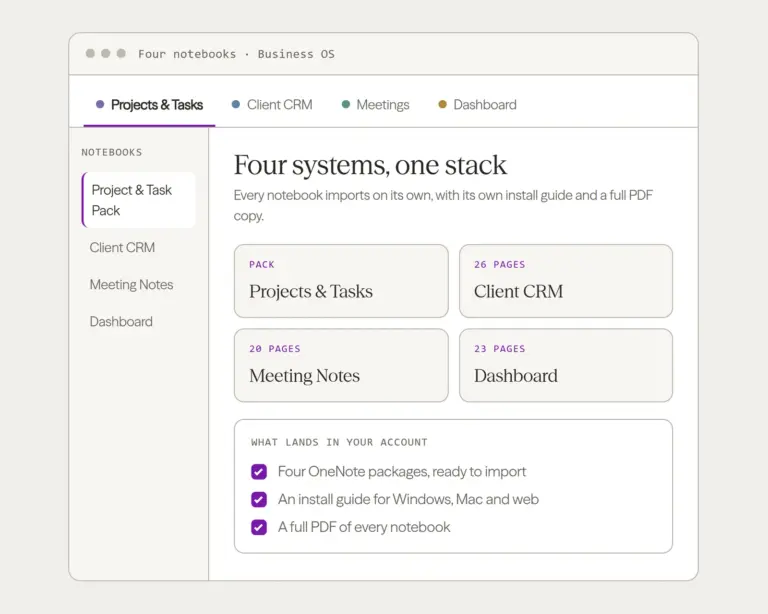Switch to the Projects & Tasks tab
This screenshot has height=614, width=768.
149,105
